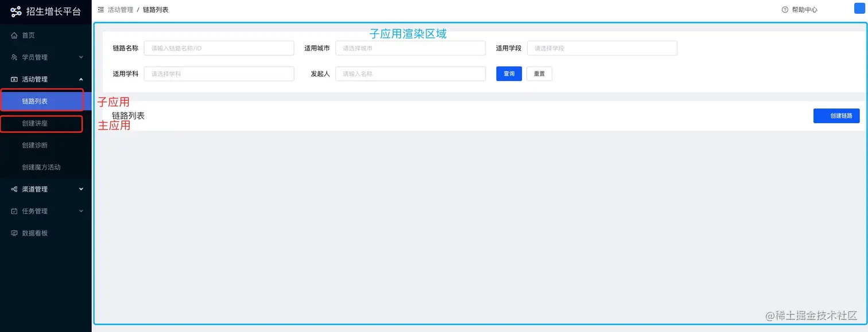The width and height of the screenshot is (868, 332).
Task: Open the 适用学科 dropdown
Action: pos(219,73)
